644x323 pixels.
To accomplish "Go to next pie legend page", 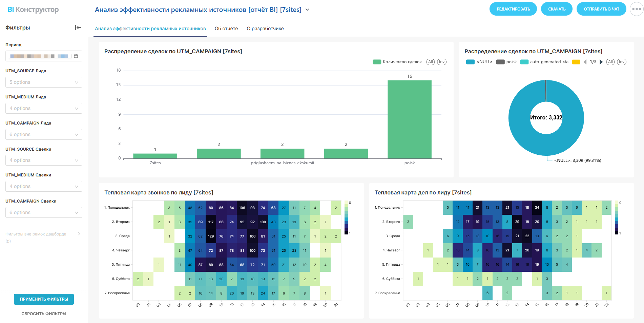I will [601, 62].
